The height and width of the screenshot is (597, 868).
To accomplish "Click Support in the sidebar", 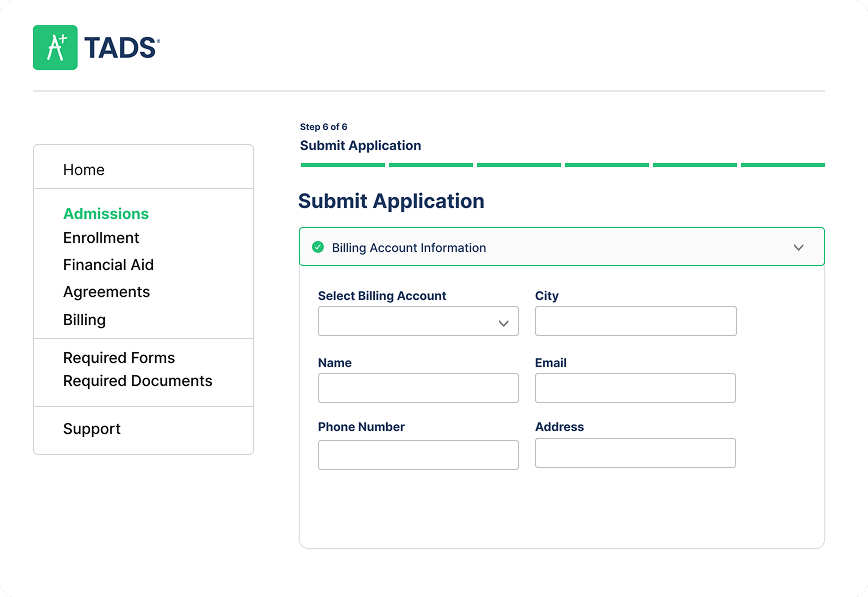I will pos(92,429).
